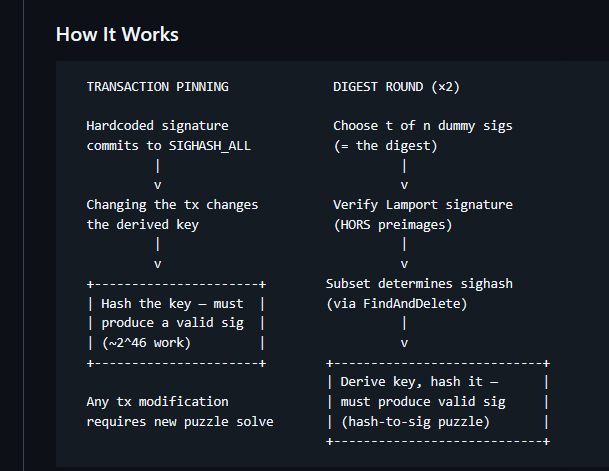Click the "Verify Lamport signature" step
Viewport: 609px width, 471px height.
pos(422,205)
